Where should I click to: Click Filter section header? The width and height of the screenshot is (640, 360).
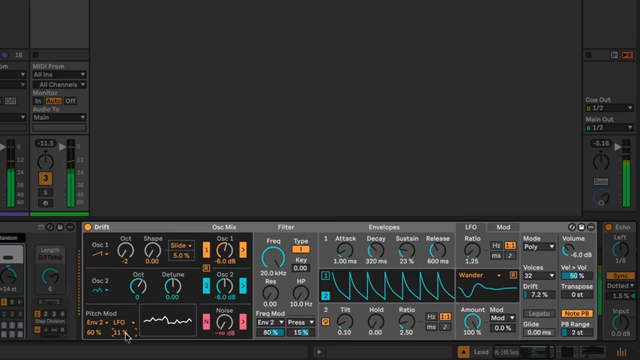click(x=286, y=227)
